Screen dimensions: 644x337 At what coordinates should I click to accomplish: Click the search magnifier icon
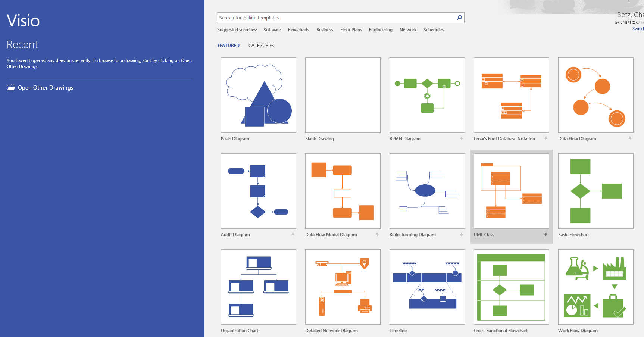point(459,18)
